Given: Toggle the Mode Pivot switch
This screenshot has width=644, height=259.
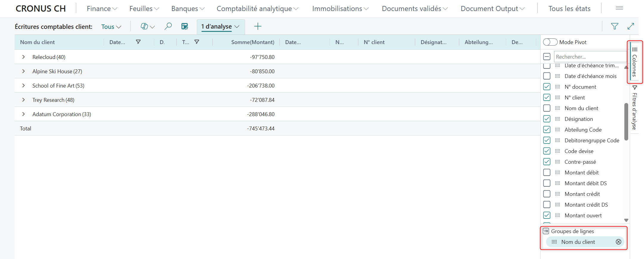Looking at the screenshot, I should point(550,42).
